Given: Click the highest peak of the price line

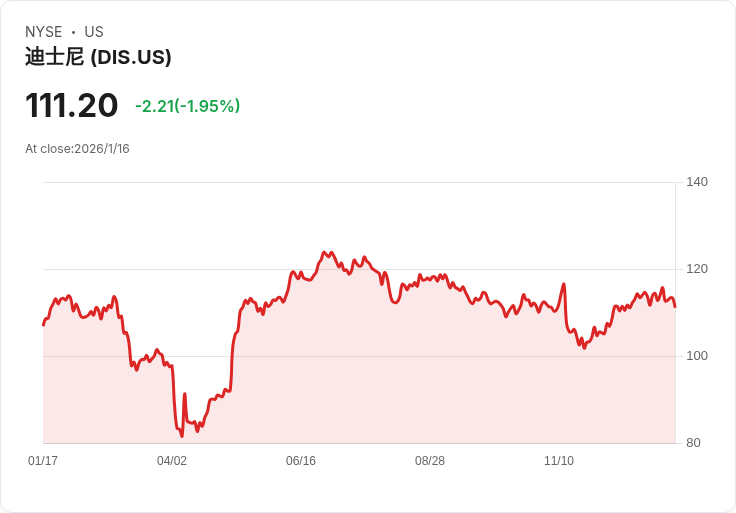Looking at the screenshot, I should click(x=323, y=252).
